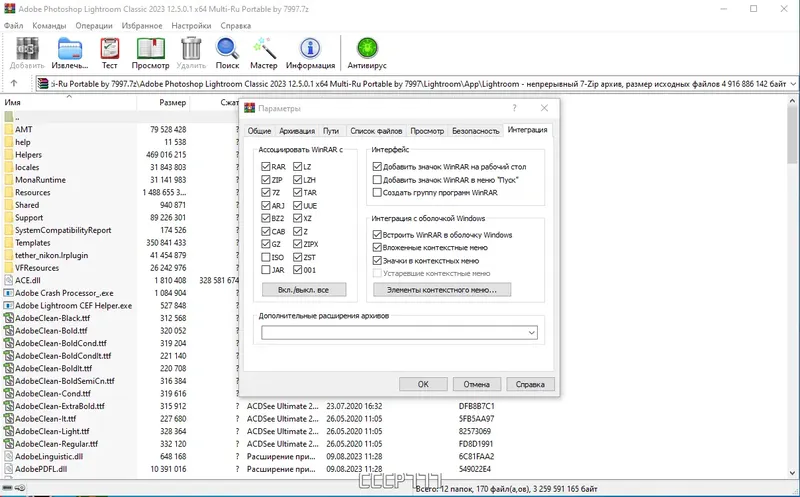The image size is (800, 497).
Task: Click the status bar drive icon
Action: (x=8, y=488)
